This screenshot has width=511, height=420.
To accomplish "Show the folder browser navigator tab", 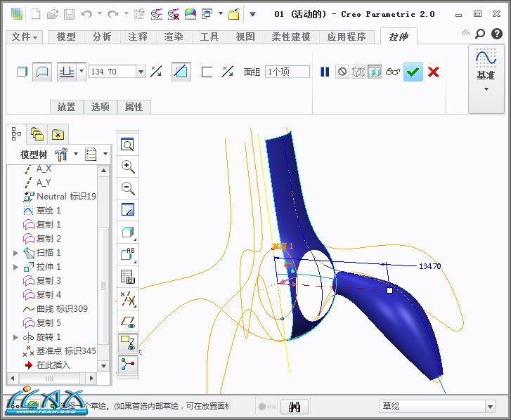I will pyautogui.click(x=37, y=134).
